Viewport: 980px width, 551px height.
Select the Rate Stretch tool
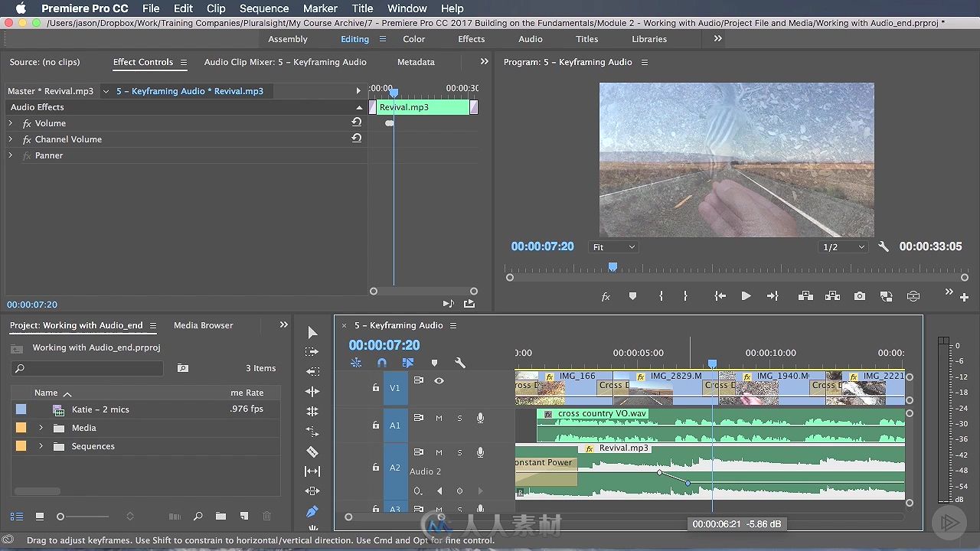[x=312, y=432]
